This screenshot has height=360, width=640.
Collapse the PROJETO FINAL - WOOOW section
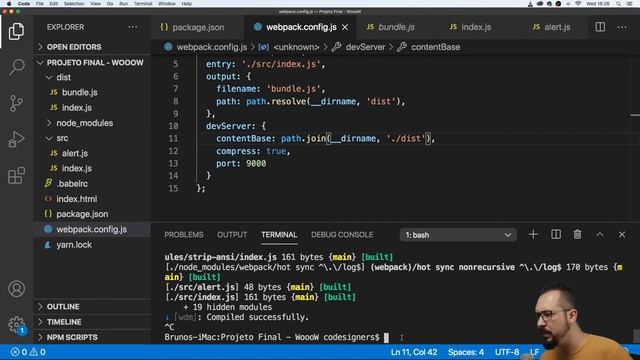[92, 62]
